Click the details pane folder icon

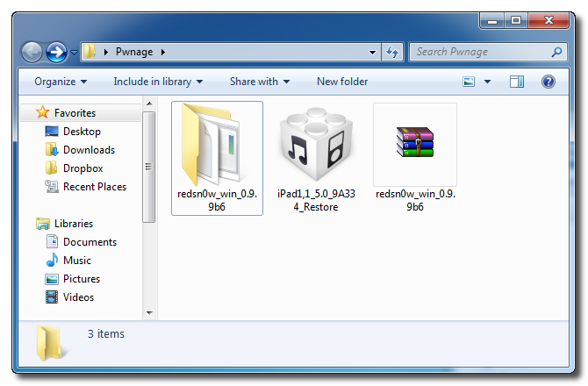(50, 342)
